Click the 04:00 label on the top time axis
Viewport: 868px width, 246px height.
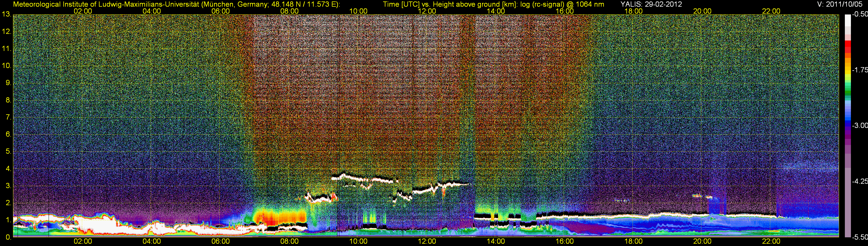point(152,11)
